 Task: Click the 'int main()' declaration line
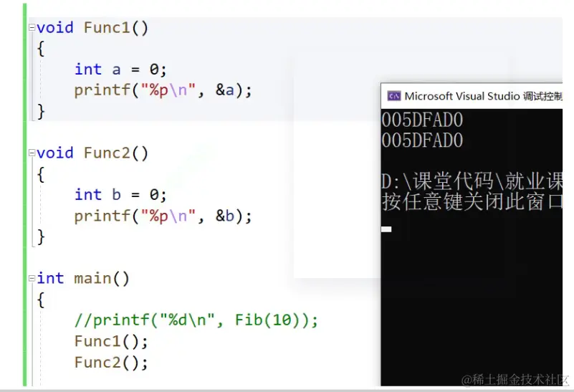[82, 279]
